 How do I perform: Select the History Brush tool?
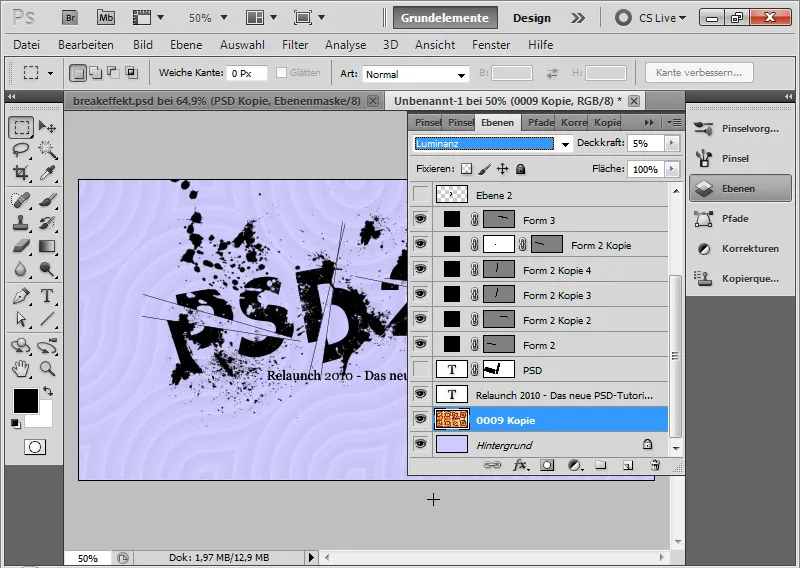[x=47, y=223]
